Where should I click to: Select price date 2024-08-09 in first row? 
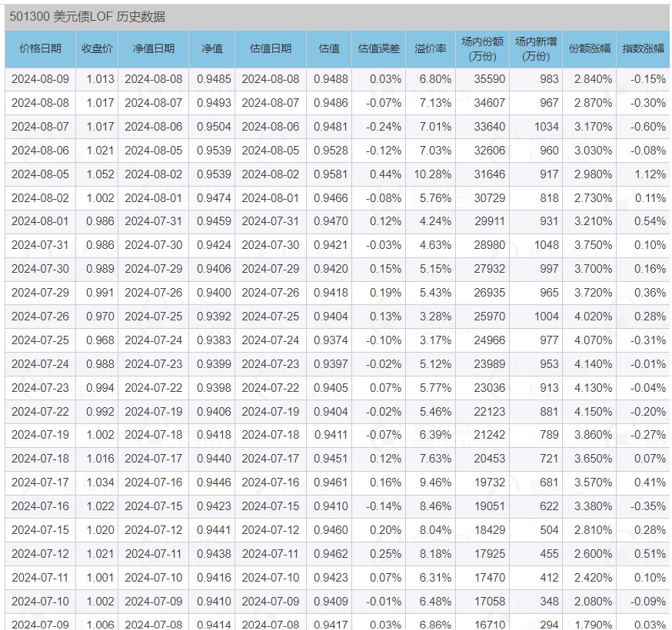pos(40,79)
